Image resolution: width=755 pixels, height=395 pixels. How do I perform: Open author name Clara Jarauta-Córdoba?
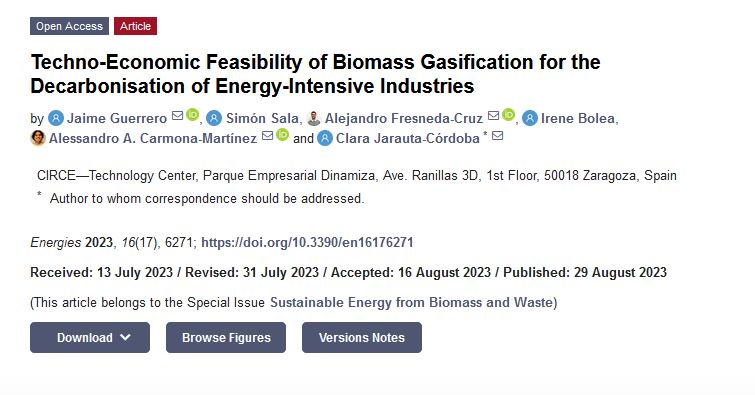pyautogui.click(x=407, y=139)
